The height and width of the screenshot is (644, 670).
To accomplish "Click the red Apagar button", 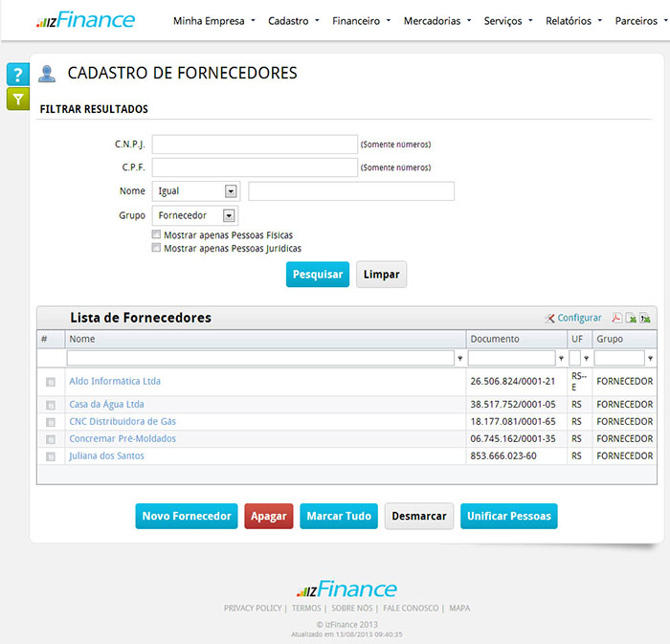I will (x=269, y=516).
